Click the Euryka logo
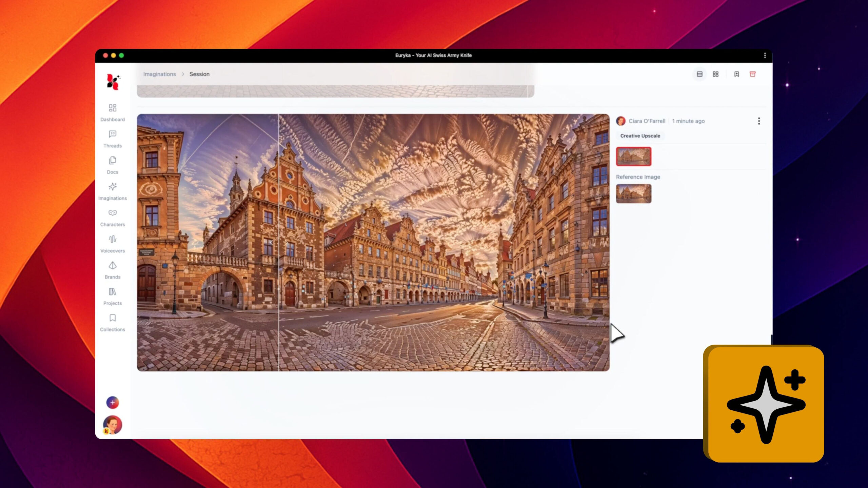The image size is (868, 488). coord(113,82)
